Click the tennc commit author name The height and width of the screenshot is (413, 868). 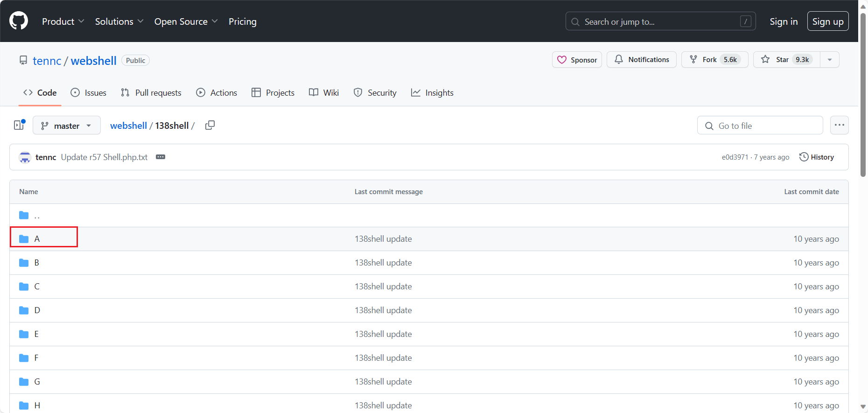pos(46,157)
